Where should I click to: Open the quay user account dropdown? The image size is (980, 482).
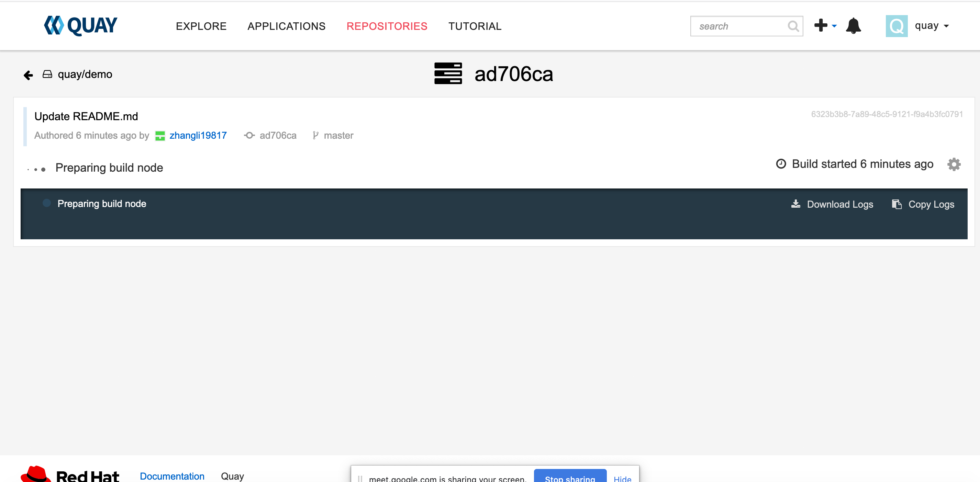click(x=931, y=26)
